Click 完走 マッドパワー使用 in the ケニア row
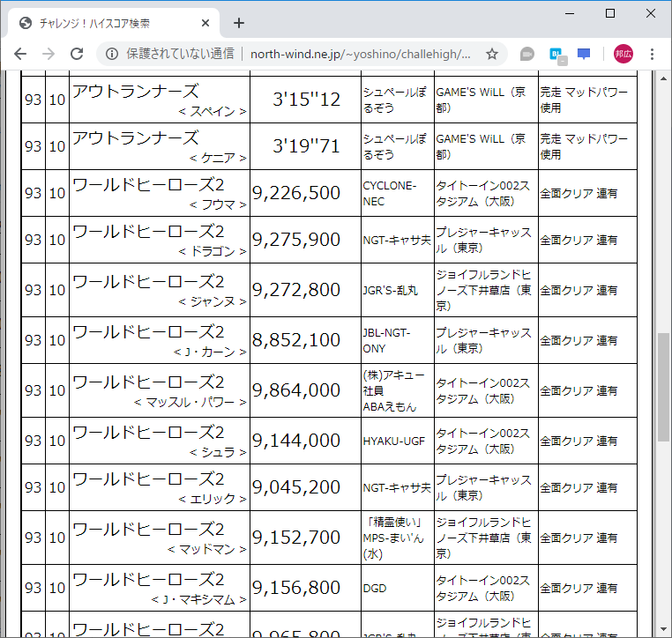 [x=584, y=146]
